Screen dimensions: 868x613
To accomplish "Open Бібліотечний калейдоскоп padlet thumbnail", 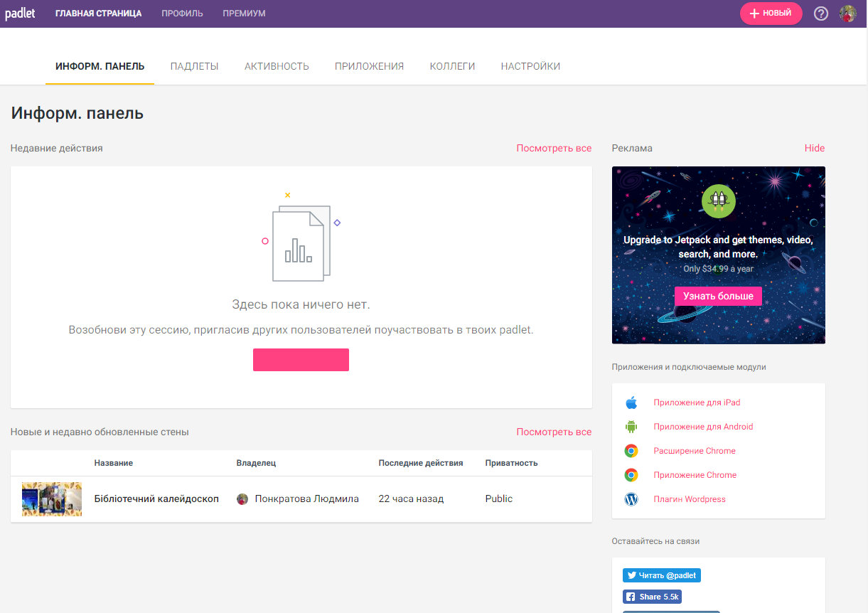I will click(52, 499).
